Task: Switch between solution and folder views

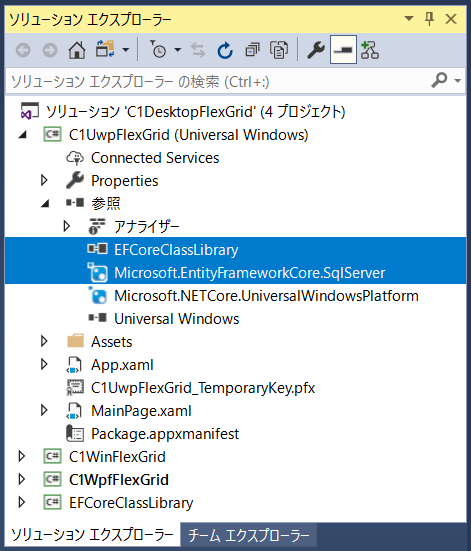Action: click(105, 49)
